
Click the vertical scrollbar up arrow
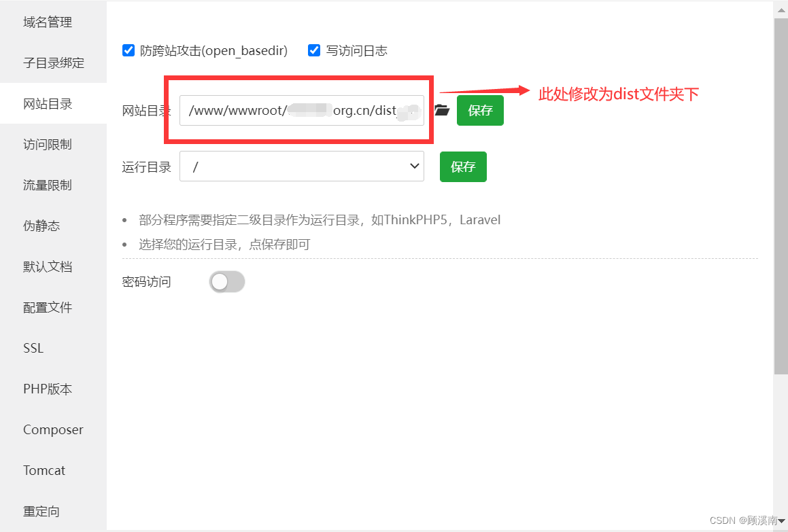click(x=781, y=10)
